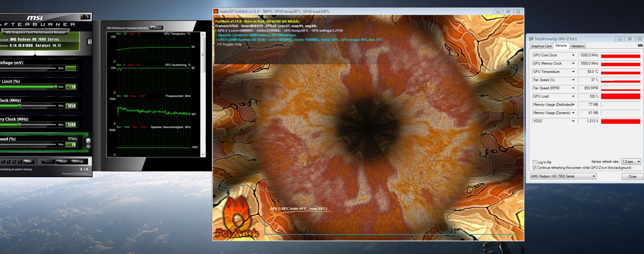Select Afterburner profile slot 3
644x254 pixels.
pos(9,162)
